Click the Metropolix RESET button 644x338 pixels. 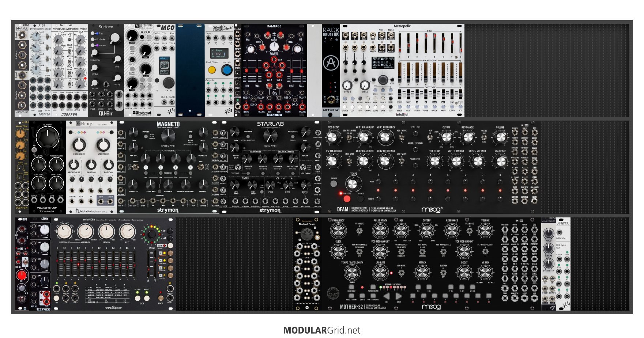coord(360,98)
